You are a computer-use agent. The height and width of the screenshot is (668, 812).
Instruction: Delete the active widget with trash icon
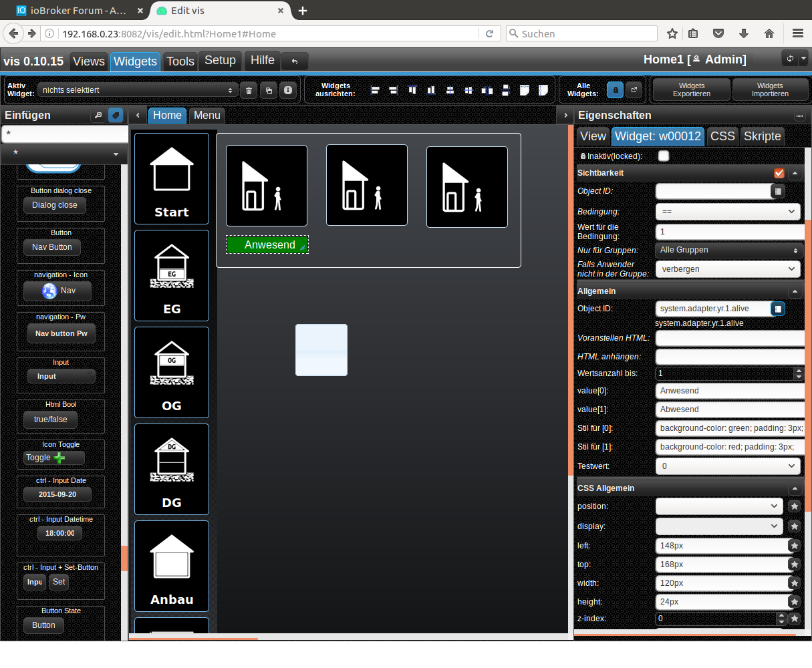(x=249, y=90)
